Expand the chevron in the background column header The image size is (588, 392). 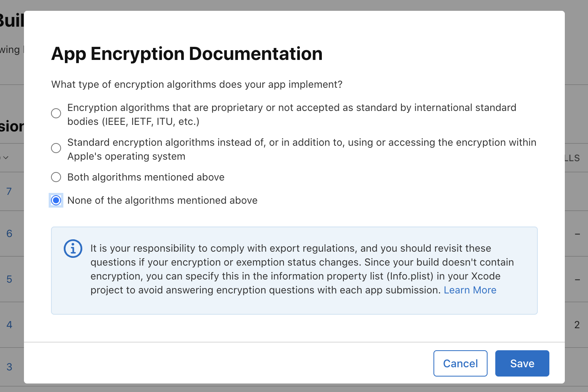(x=6, y=158)
